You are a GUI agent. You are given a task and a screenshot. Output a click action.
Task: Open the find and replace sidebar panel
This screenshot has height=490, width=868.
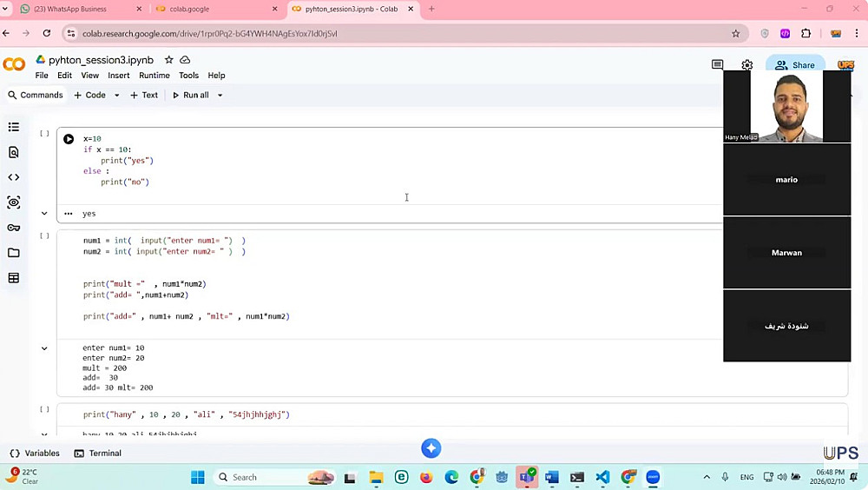point(14,152)
